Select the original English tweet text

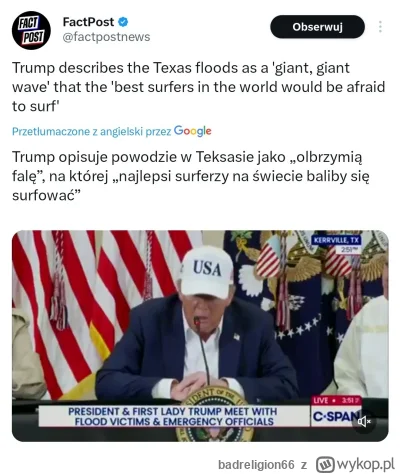coord(199,87)
